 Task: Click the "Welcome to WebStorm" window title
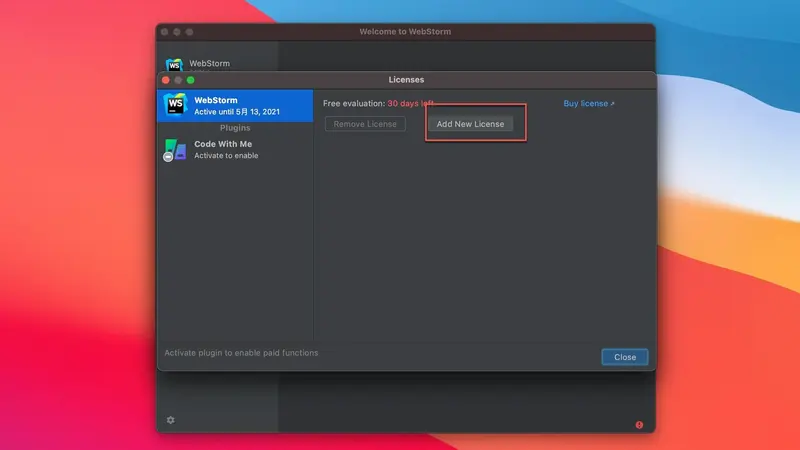click(x=405, y=32)
